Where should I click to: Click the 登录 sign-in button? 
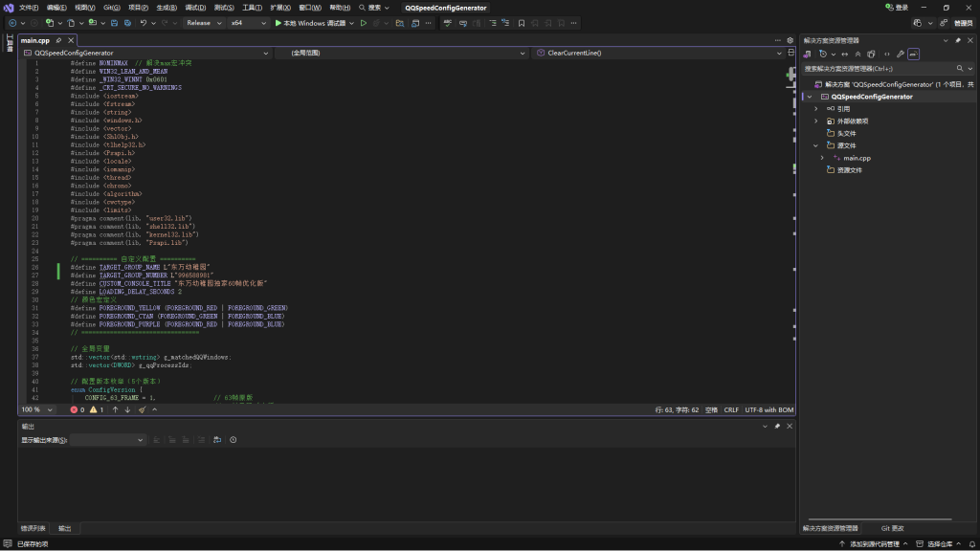point(897,8)
